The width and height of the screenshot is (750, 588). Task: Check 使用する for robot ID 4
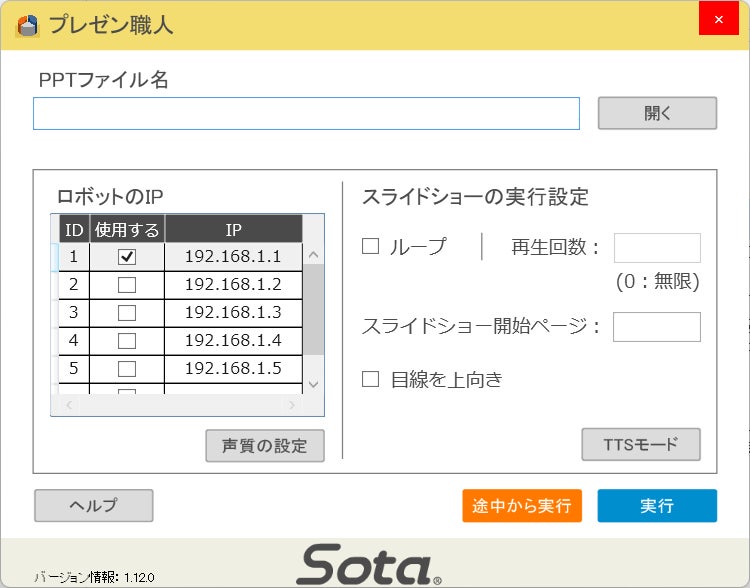click(127, 341)
